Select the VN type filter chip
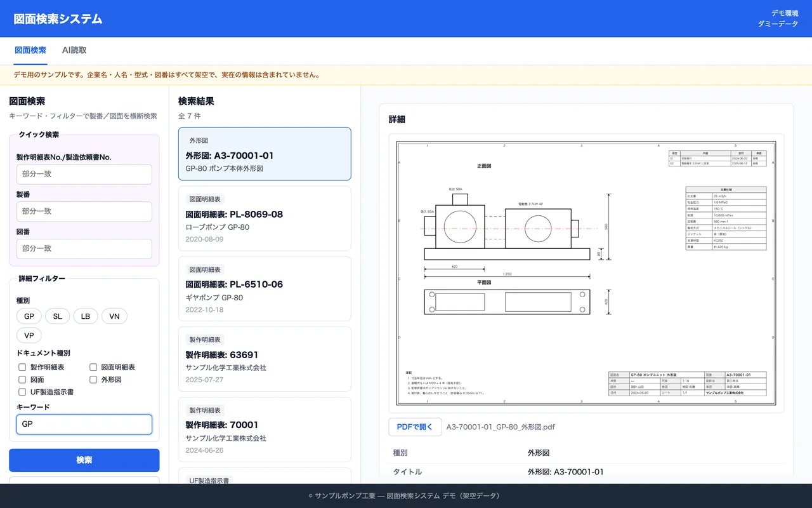Image resolution: width=812 pixels, height=508 pixels. pos(114,316)
